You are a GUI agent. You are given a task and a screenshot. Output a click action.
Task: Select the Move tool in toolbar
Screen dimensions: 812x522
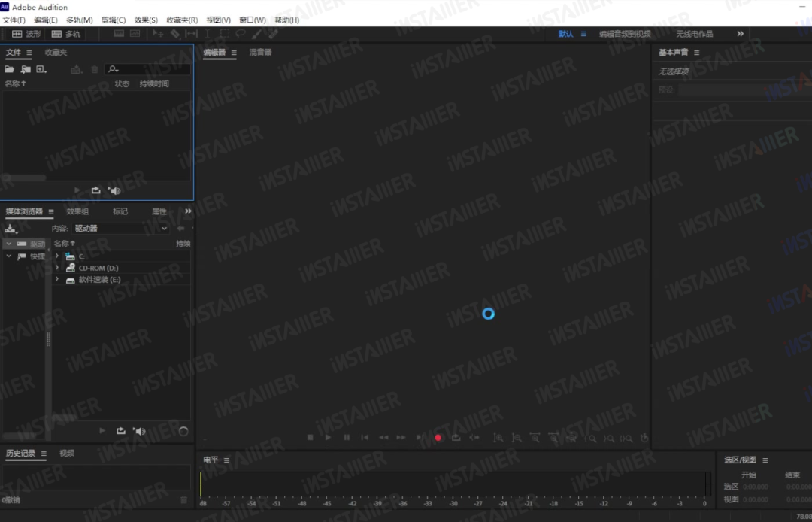[159, 34]
